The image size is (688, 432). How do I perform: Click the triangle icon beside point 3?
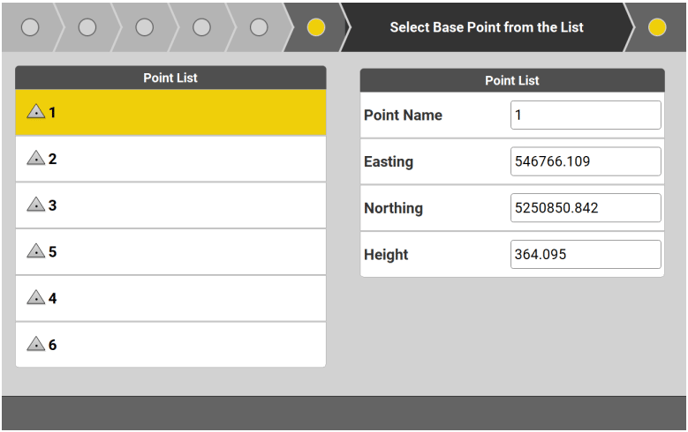tap(36, 205)
